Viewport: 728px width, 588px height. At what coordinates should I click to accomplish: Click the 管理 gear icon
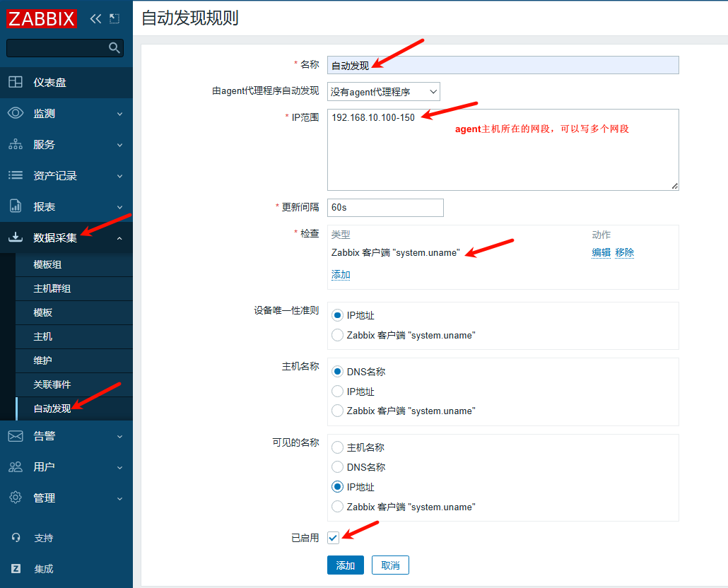tap(16, 498)
